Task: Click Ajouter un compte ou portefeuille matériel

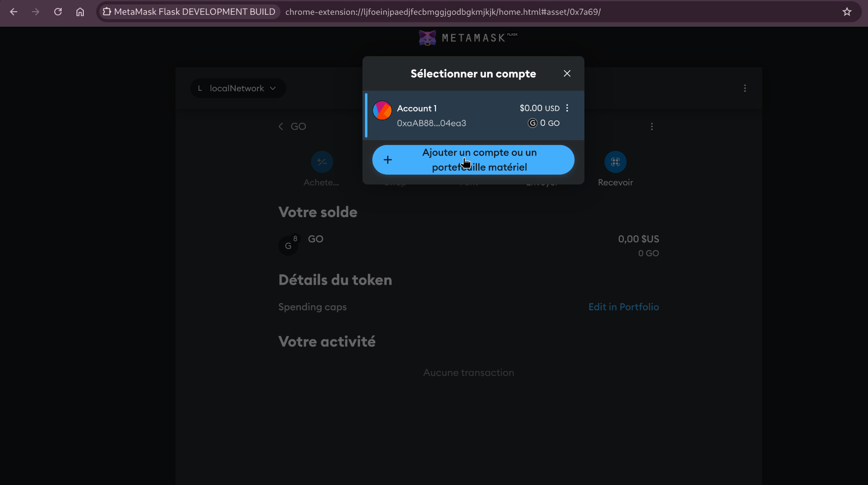Action: tap(473, 160)
